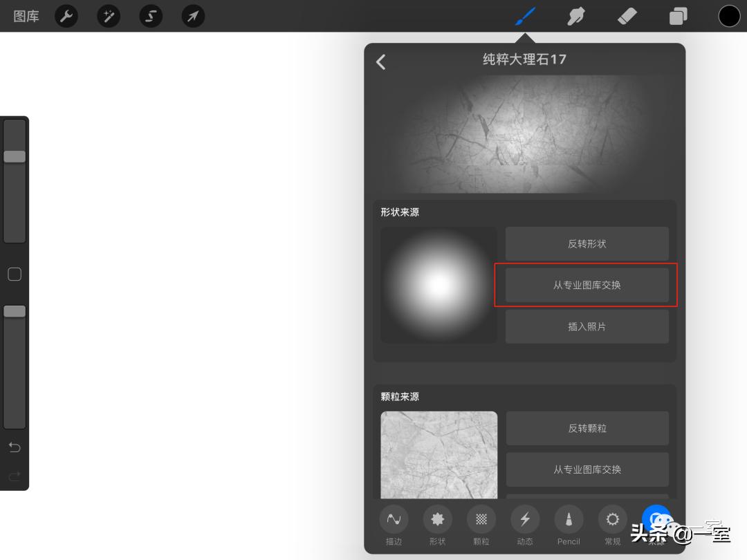Switch to the 描边 stroke tab
747x560 pixels.
[394, 525]
